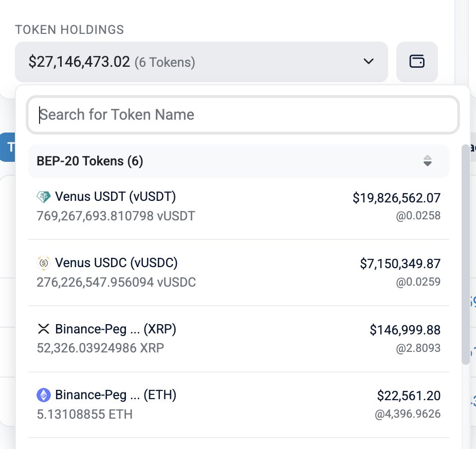Collapse the BEP-20 Tokens (6) section
The width and height of the screenshot is (476, 449).
point(239,161)
